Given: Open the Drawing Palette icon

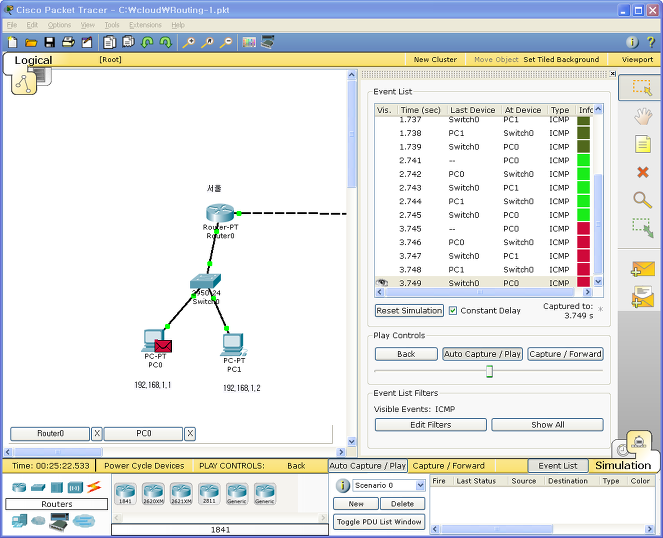Looking at the screenshot, I should point(249,42).
